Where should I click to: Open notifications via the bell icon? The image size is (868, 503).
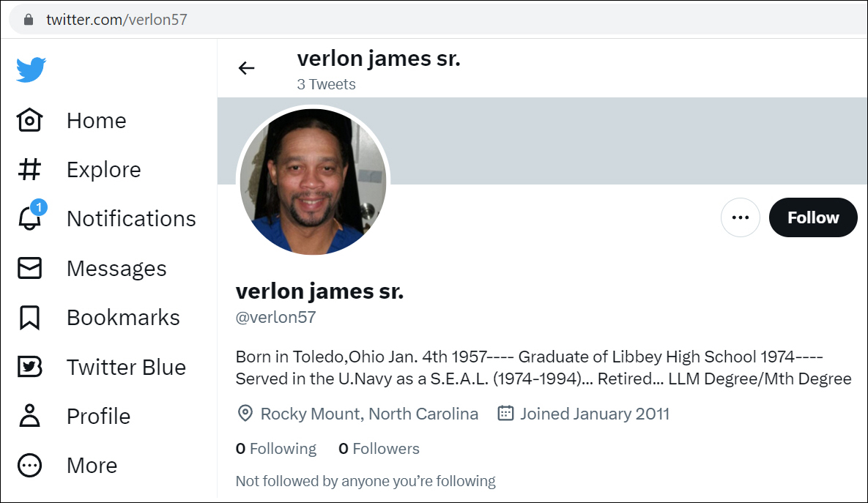click(30, 219)
